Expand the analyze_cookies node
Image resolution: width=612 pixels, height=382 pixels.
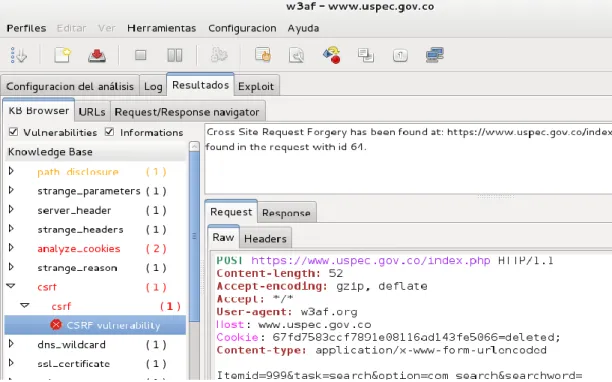tap(11, 247)
